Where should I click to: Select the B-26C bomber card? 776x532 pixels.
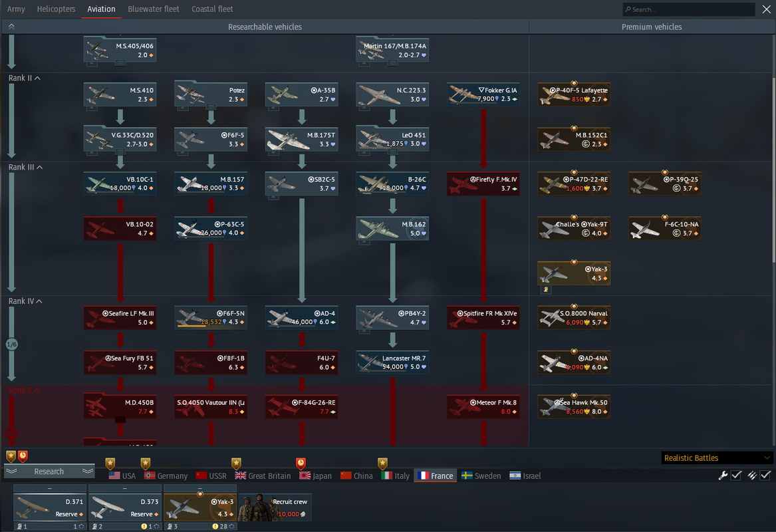tap(392, 184)
